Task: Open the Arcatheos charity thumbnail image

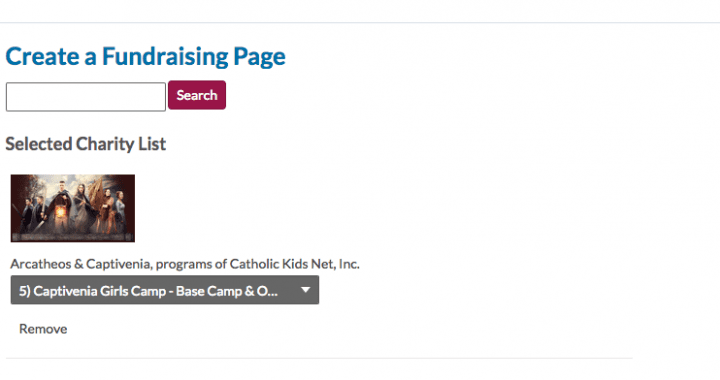Action: tap(73, 208)
